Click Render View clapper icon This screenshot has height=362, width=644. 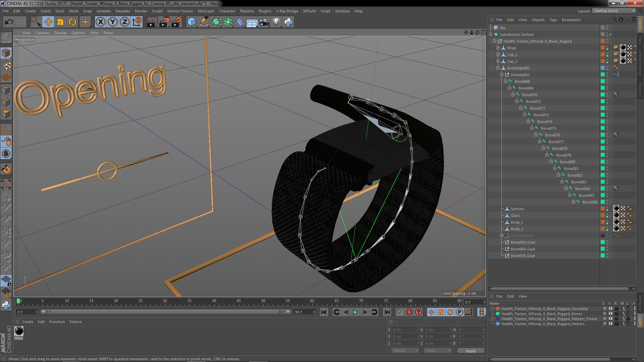(151, 22)
